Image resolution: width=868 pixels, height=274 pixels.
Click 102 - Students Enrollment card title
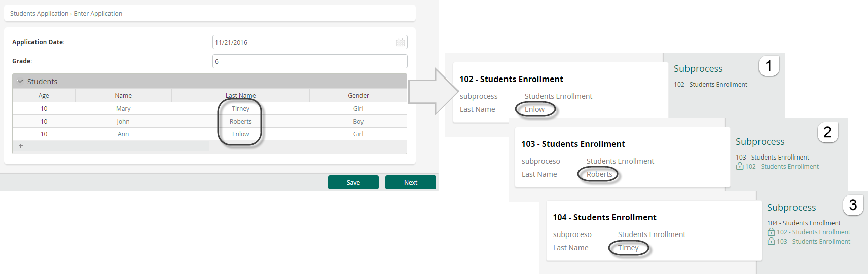coord(511,79)
